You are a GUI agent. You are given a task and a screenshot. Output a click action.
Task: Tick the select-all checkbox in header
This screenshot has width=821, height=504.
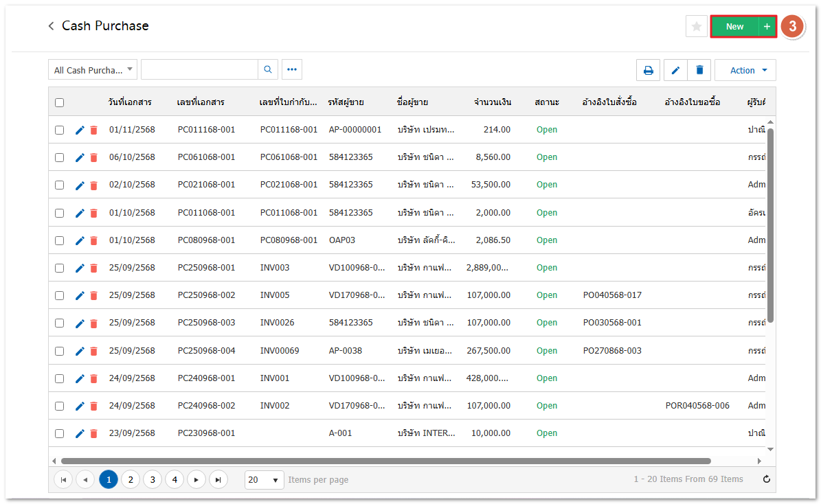[60, 102]
